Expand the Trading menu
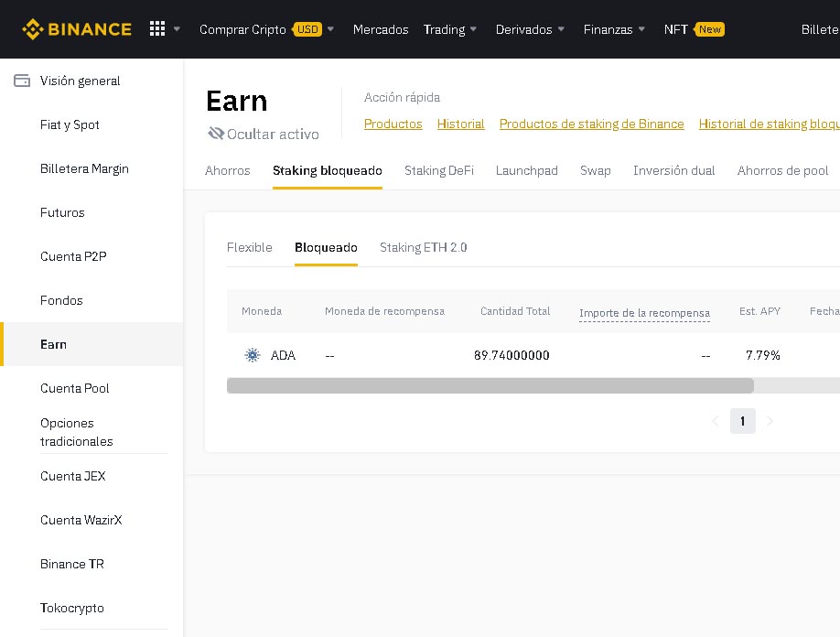Screen dimensions: 840x637 click(x=450, y=29)
